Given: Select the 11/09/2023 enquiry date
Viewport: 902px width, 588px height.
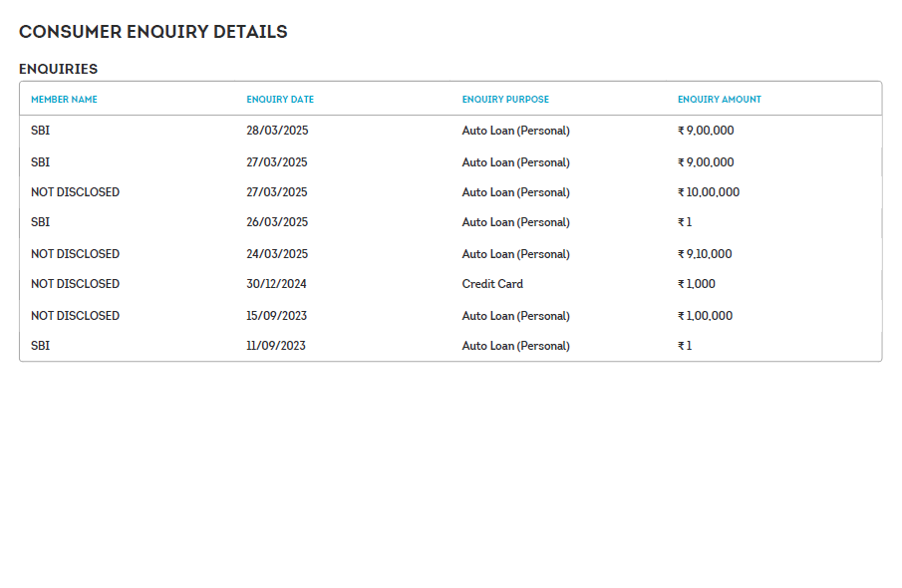Looking at the screenshot, I should coord(276,346).
